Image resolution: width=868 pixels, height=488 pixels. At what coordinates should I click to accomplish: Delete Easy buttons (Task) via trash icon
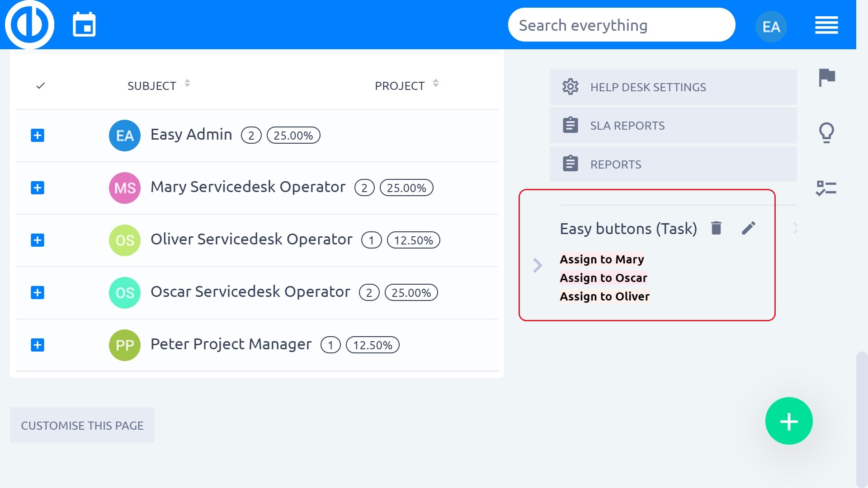click(x=717, y=228)
